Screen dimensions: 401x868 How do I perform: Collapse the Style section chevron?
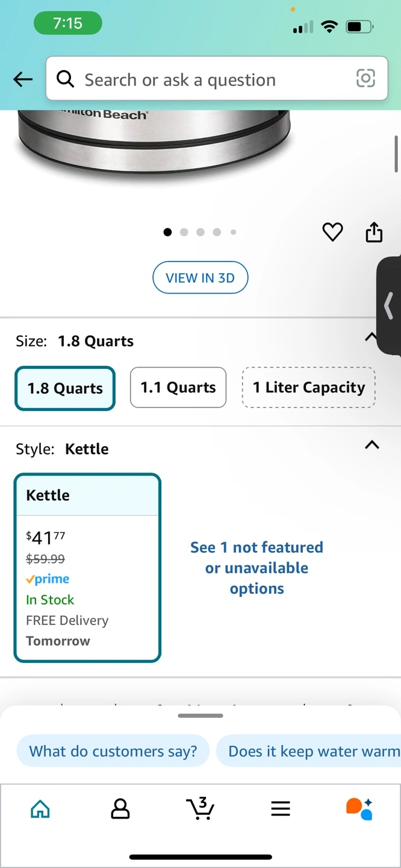372,445
